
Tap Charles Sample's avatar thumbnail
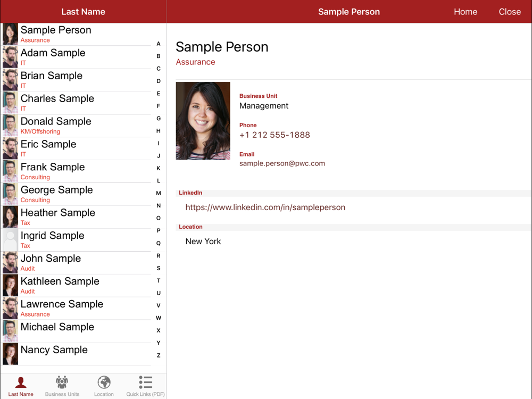point(10,103)
